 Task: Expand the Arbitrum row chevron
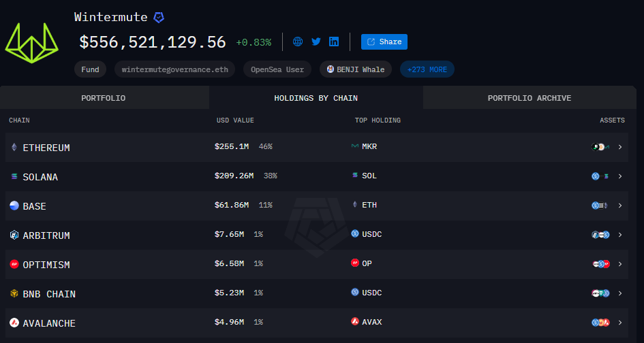pyautogui.click(x=620, y=235)
